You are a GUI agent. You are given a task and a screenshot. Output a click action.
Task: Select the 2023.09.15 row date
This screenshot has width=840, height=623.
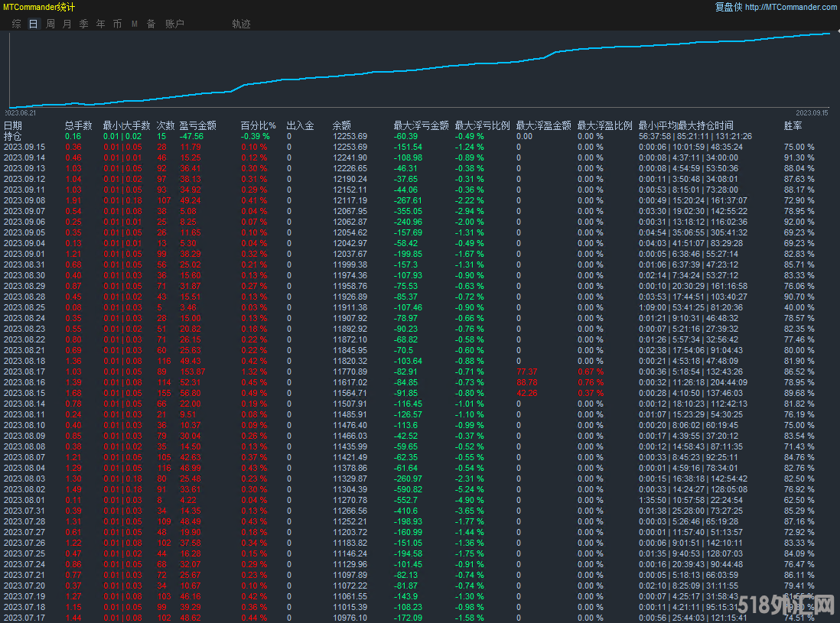24,147
